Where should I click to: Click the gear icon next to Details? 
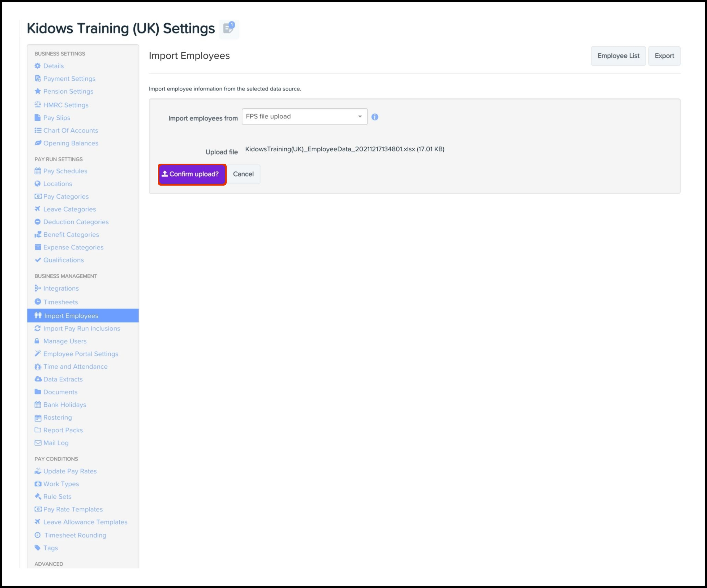[x=38, y=66]
